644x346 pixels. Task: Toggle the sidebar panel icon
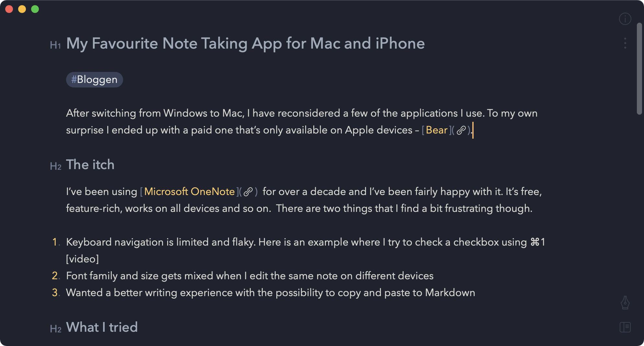pos(625,327)
